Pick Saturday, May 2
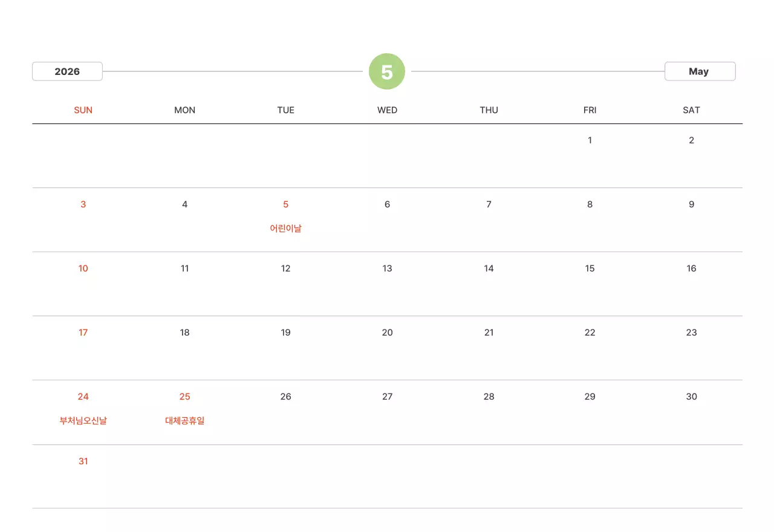 (691, 140)
